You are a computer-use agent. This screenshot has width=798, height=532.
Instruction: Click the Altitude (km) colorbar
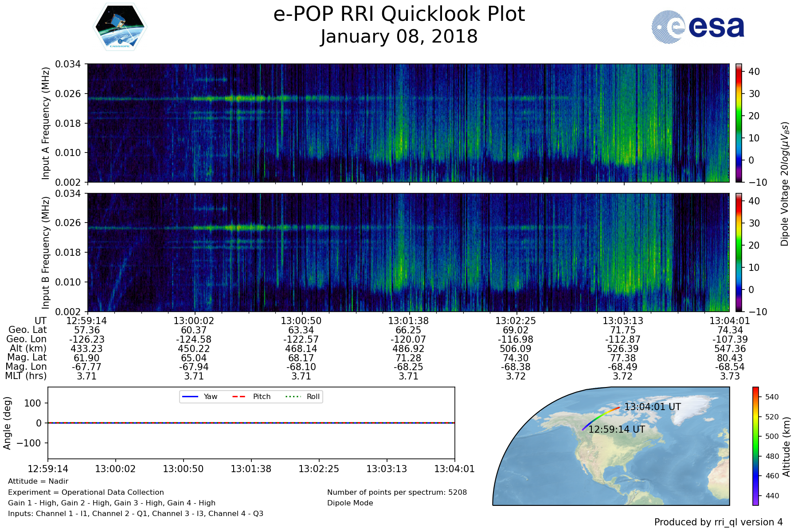click(x=755, y=446)
